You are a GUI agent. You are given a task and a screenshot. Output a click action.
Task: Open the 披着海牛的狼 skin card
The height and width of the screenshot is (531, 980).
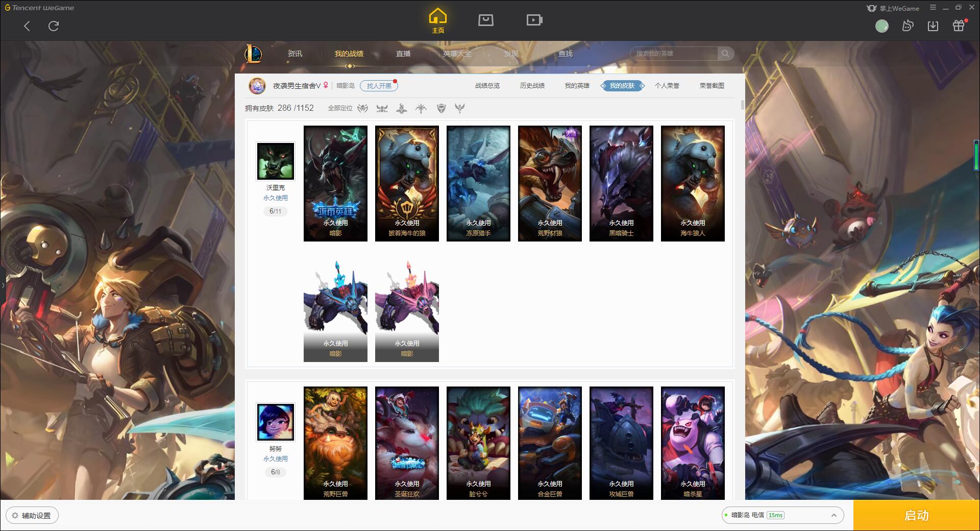(407, 183)
